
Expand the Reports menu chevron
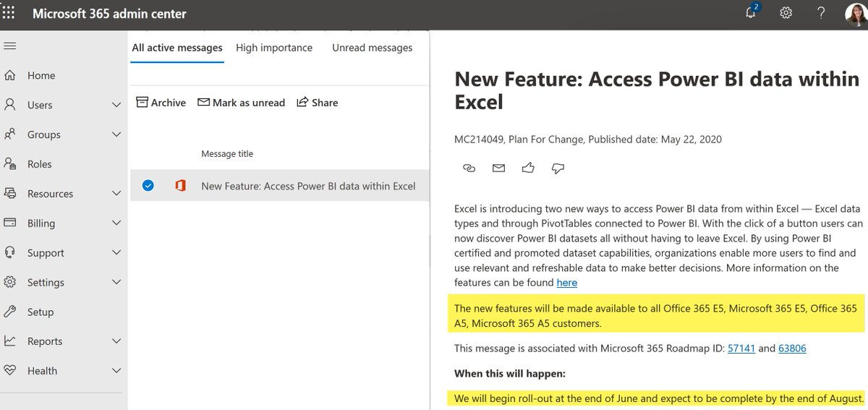click(116, 341)
